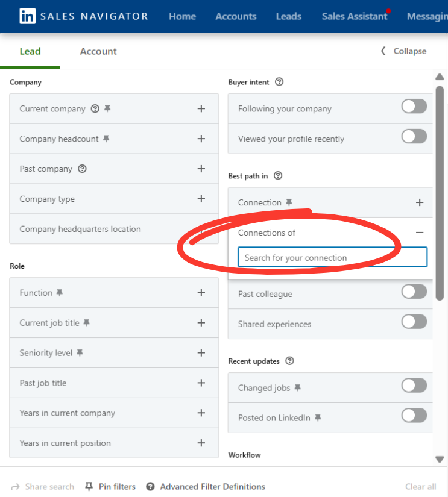Viewport: 448px width, 497px height.
Task: Open Best path in help icon
Action: (278, 175)
